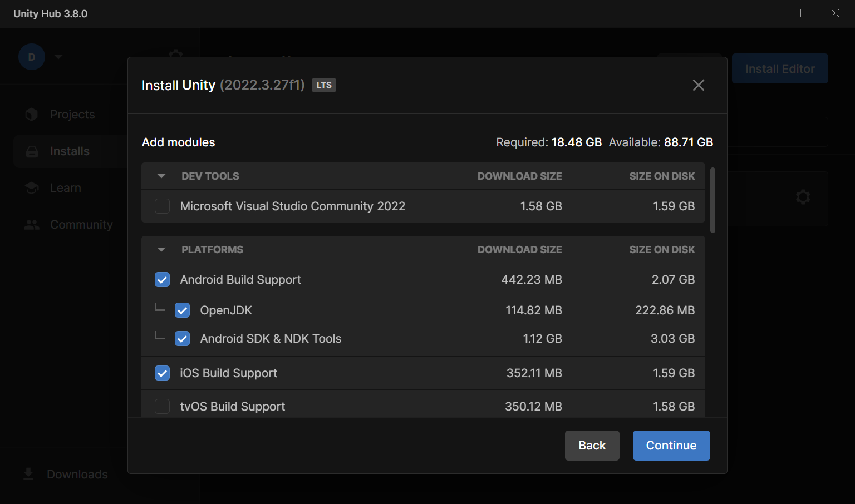Screen dimensions: 855x504
Task: Collapse the PLATFORMS section
Action: click(x=161, y=250)
